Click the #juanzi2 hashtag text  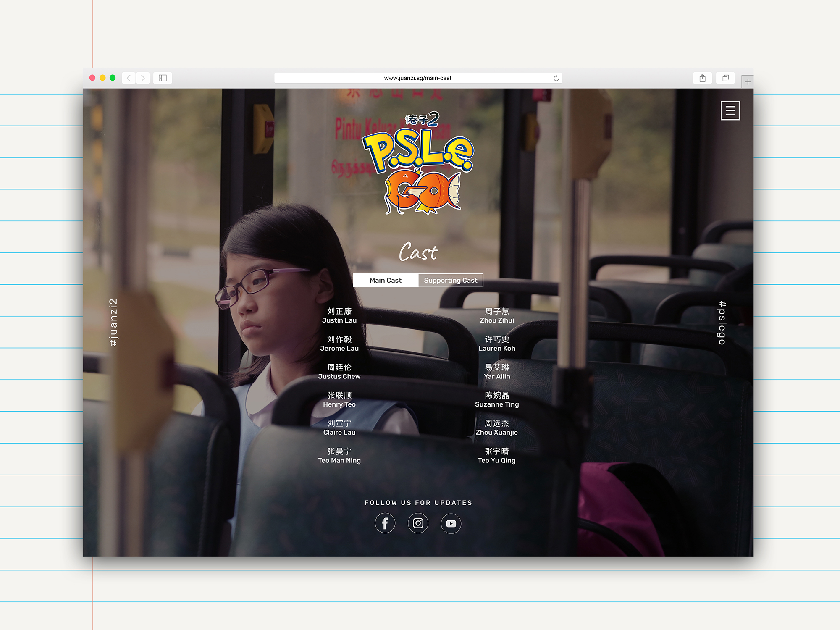click(113, 323)
